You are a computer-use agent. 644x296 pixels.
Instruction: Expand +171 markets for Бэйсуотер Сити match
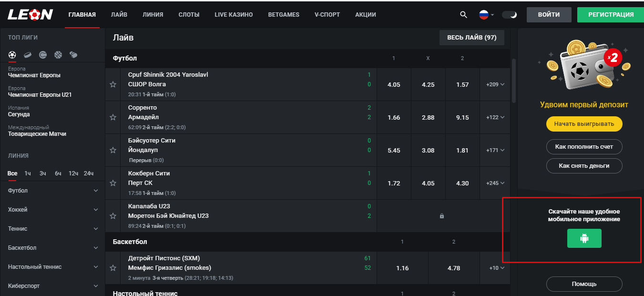[495, 150]
